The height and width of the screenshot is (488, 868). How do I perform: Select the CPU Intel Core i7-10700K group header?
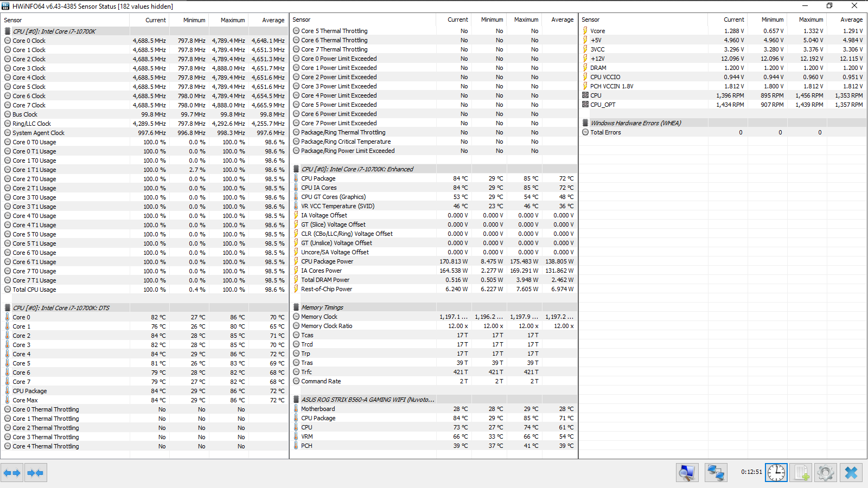(x=144, y=31)
